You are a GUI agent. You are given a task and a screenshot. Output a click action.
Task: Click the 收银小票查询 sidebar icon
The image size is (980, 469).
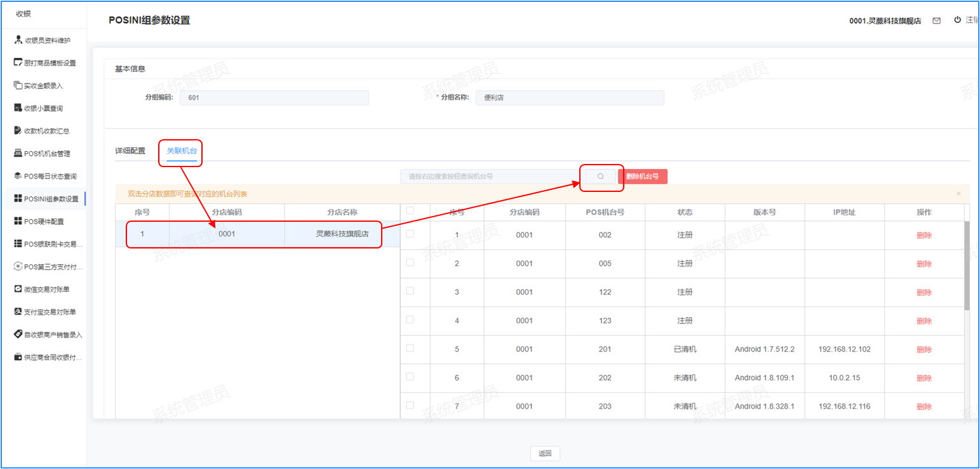[x=18, y=108]
